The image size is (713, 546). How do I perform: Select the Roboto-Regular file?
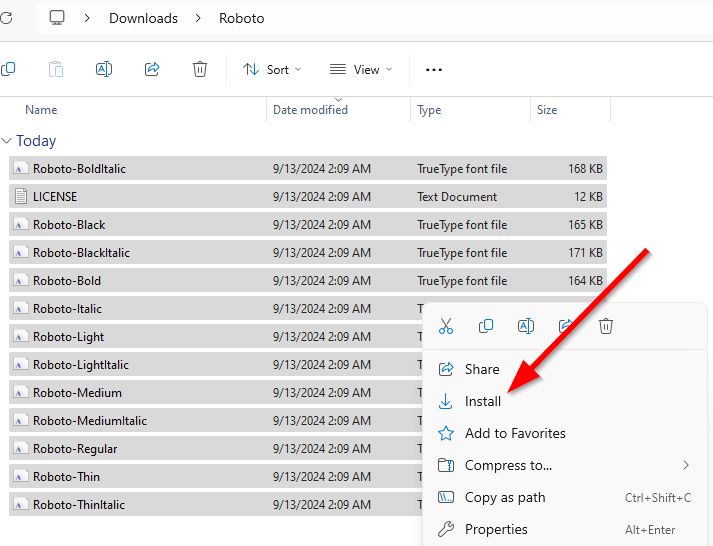point(216,449)
